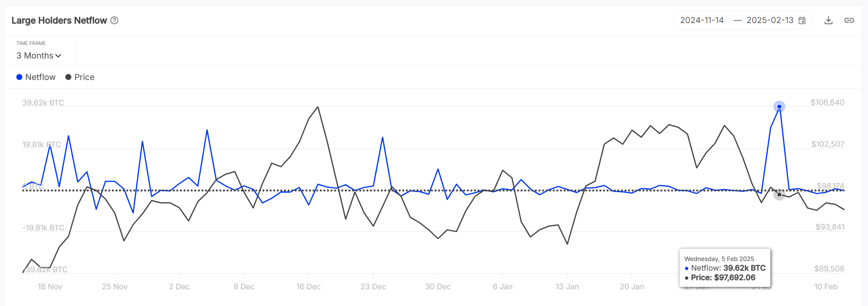Click the dark Price legend dot
Viewport: 868px width, 306px height.
point(69,77)
